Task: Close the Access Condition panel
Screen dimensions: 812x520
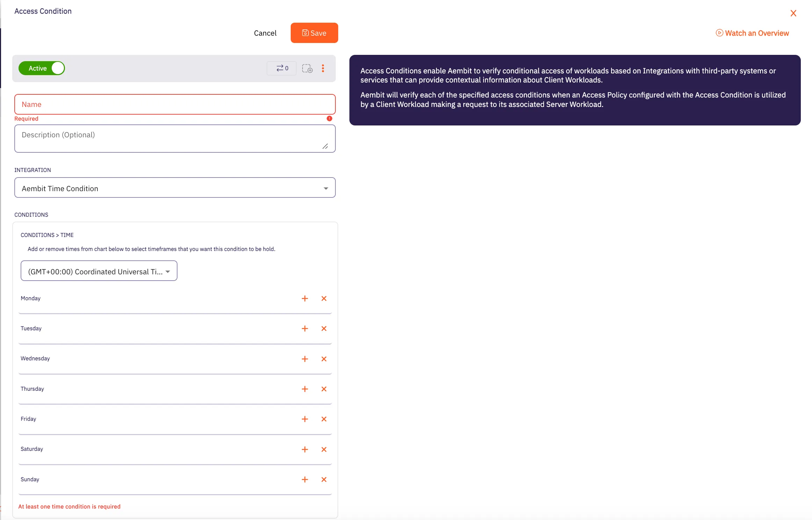Action: 793,13
